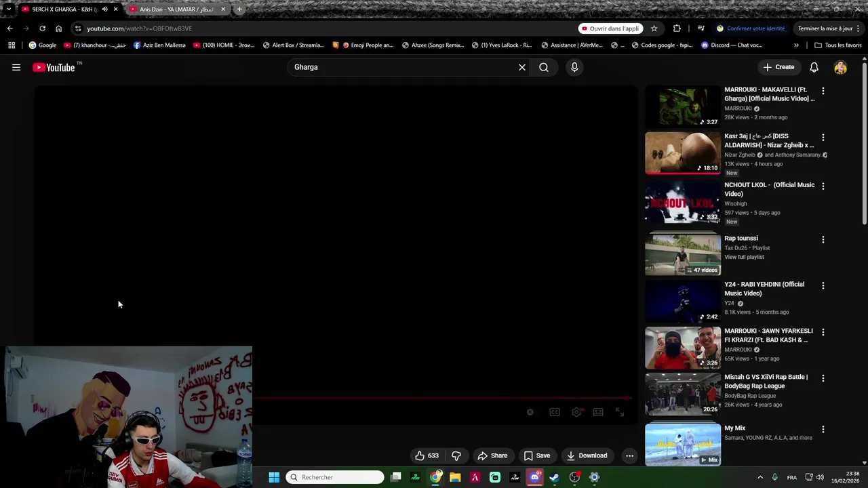Open the YouTube account avatar menu

click(x=840, y=67)
